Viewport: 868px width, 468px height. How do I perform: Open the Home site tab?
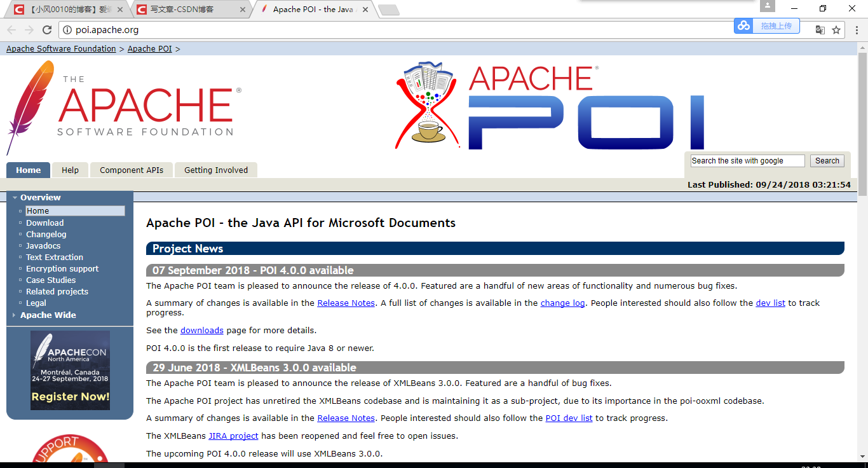28,170
